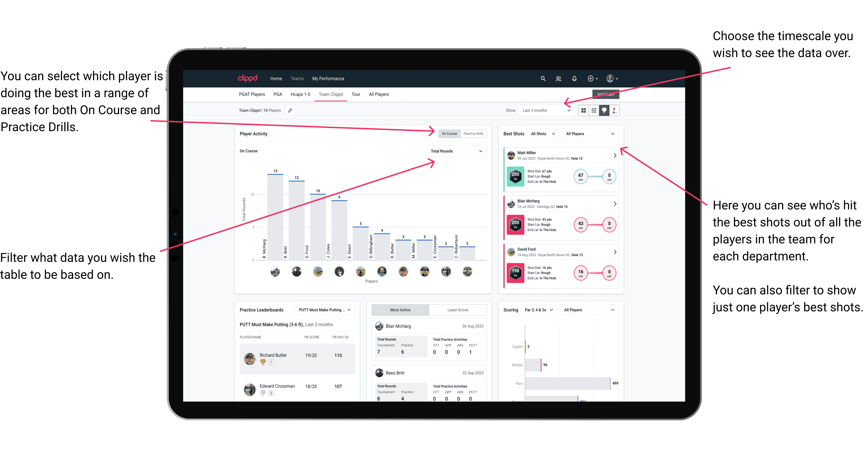Switch to On Course activity view
868x467 pixels.
click(449, 134)
